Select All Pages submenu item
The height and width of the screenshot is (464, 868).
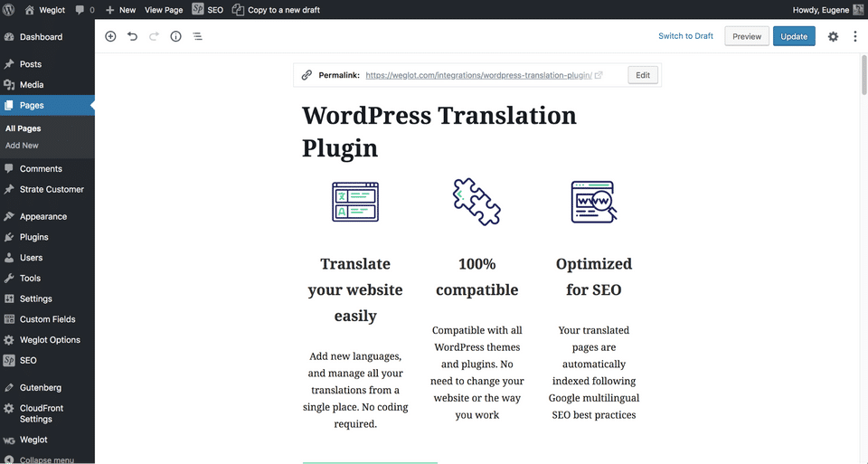24,128
